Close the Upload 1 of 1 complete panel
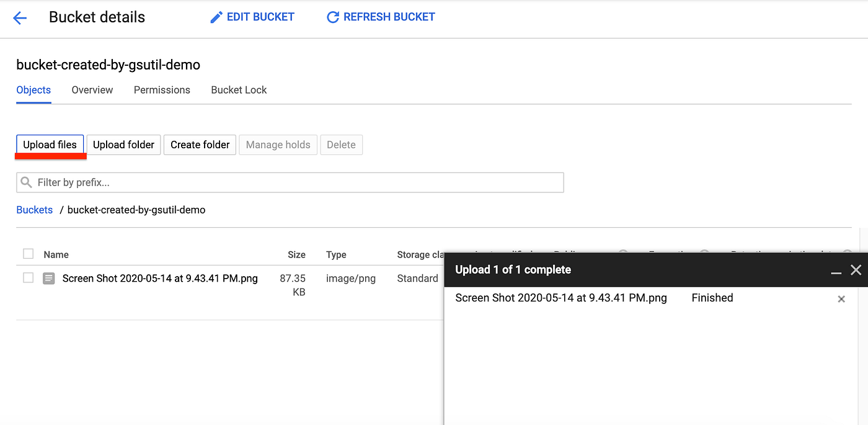The width and height of the screenshot is (868, 425). tap(857, 270)
